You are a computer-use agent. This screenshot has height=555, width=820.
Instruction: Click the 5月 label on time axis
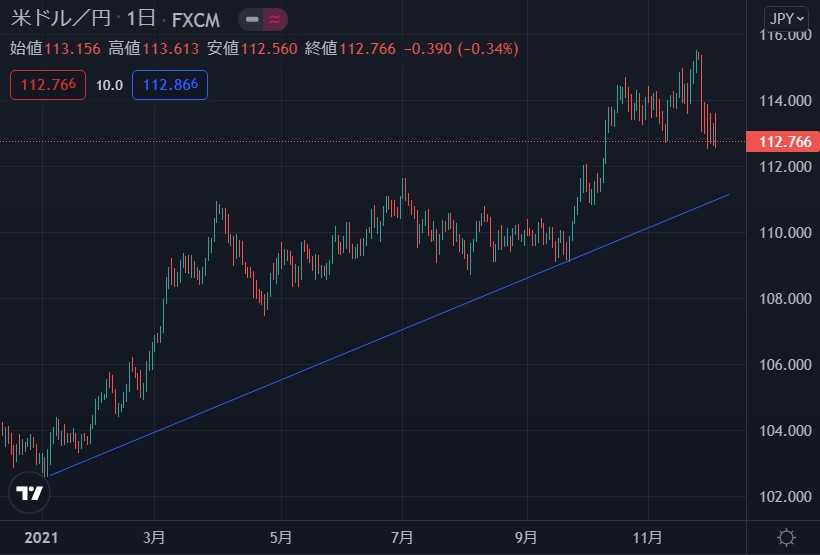pyautogui.click(x=281, y=537)
